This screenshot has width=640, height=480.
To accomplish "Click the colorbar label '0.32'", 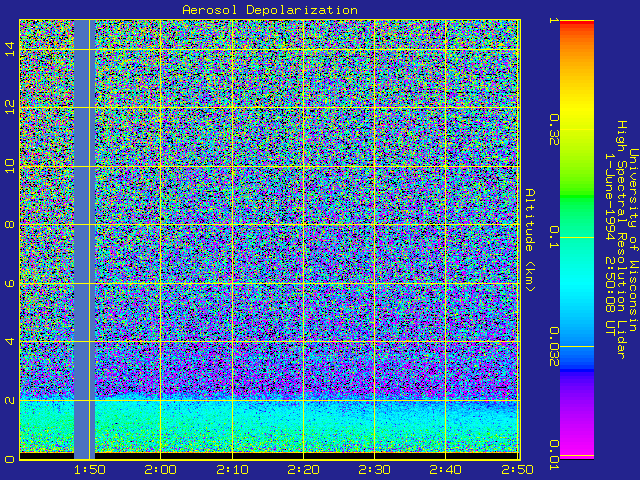I will 554,130.
